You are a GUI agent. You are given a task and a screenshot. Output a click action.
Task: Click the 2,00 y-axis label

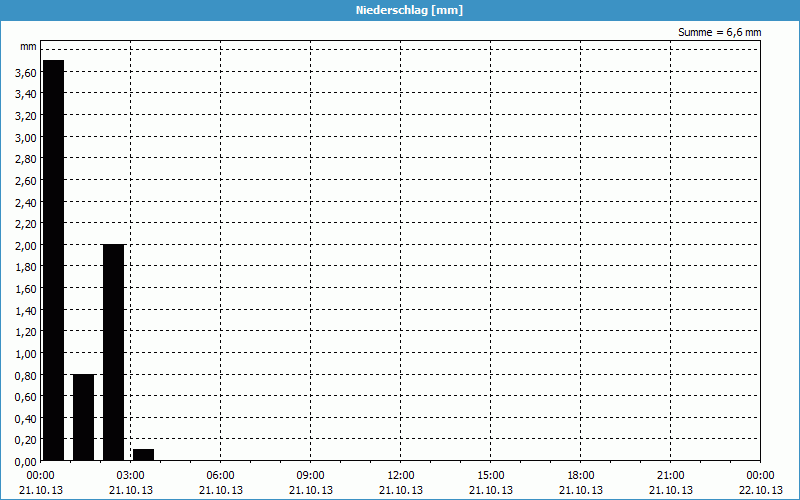pos(26,245)
